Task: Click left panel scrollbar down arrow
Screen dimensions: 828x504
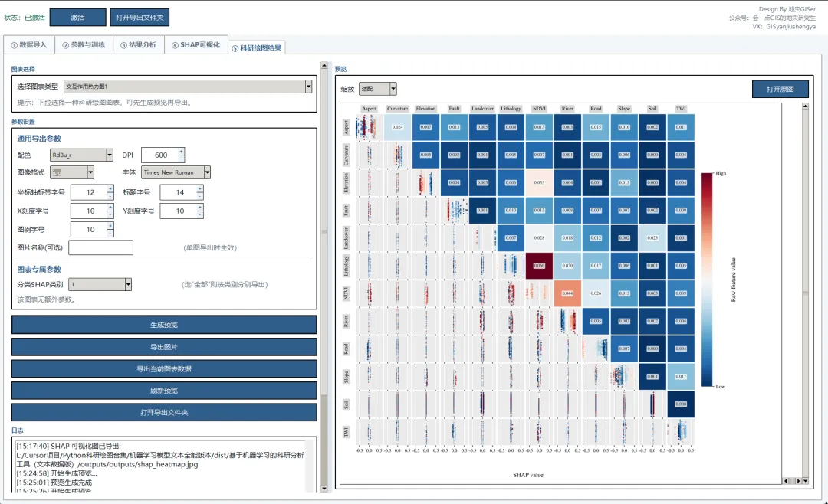Action: click(x=324, y=489)
